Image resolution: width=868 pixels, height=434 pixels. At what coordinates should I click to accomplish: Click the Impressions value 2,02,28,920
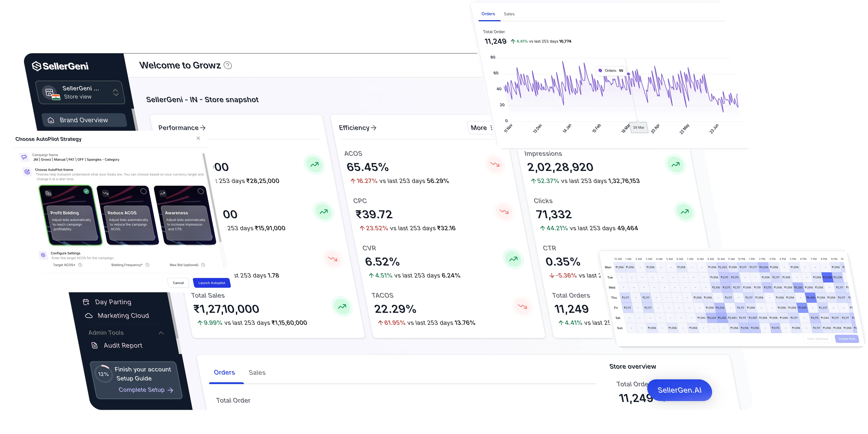560,167
